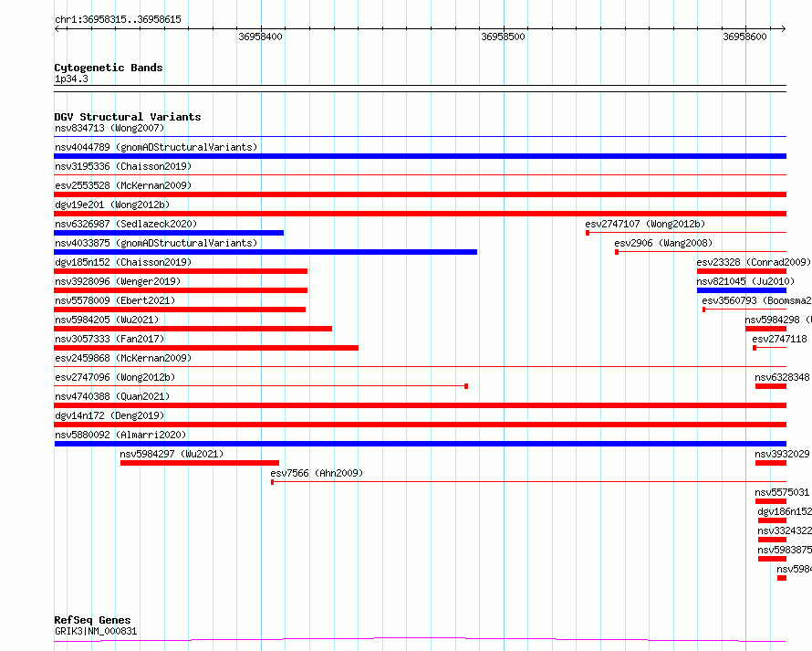Screen dimensions: 812x651
Task: Click the nsv5984298 variant label
Action: click(778, 320)
